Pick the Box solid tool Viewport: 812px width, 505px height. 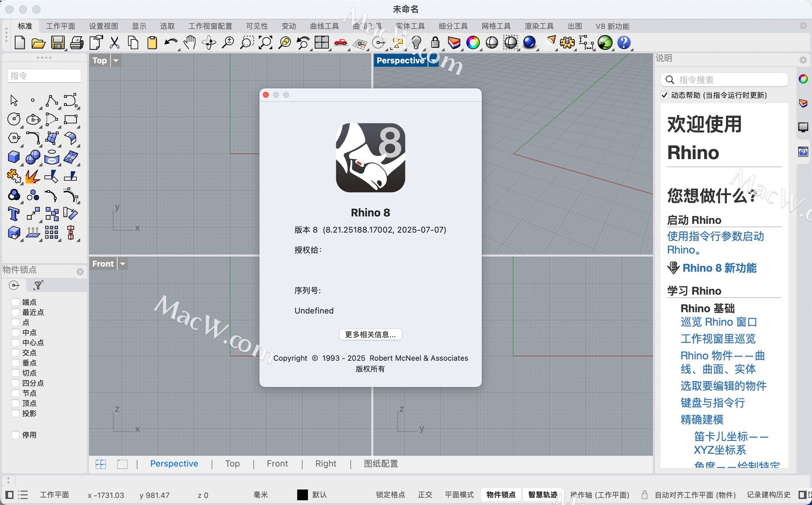(14, 157)
